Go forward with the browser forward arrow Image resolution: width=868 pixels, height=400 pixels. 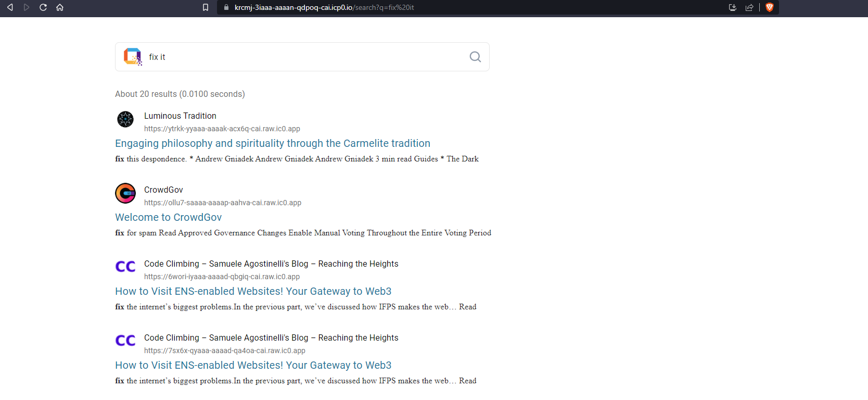pyautogui.click(x=27, y=7)
